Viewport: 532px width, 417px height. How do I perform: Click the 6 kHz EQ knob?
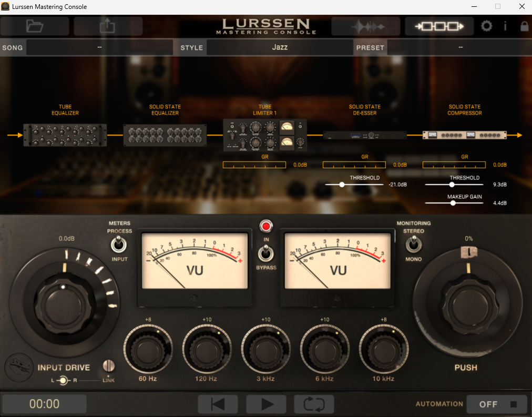(325, 350)
